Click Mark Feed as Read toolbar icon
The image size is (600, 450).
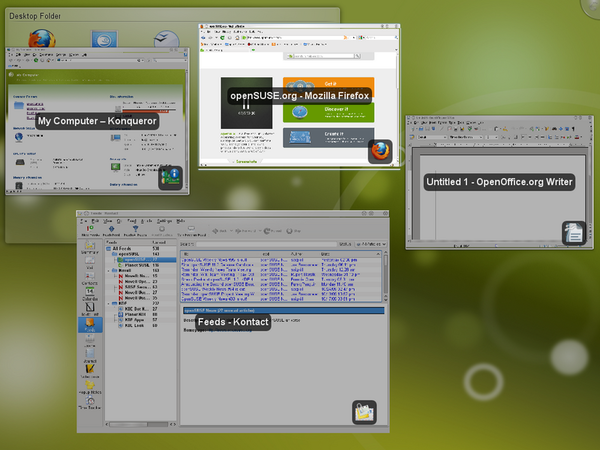click(162, 231)
